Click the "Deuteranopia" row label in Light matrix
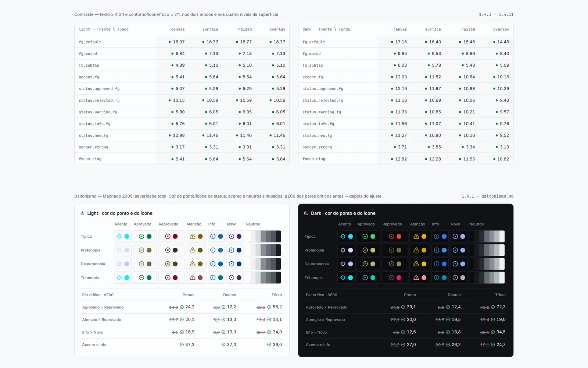This screenshot has width=588, height=368. pyautogui.click(x=93, y=264)
